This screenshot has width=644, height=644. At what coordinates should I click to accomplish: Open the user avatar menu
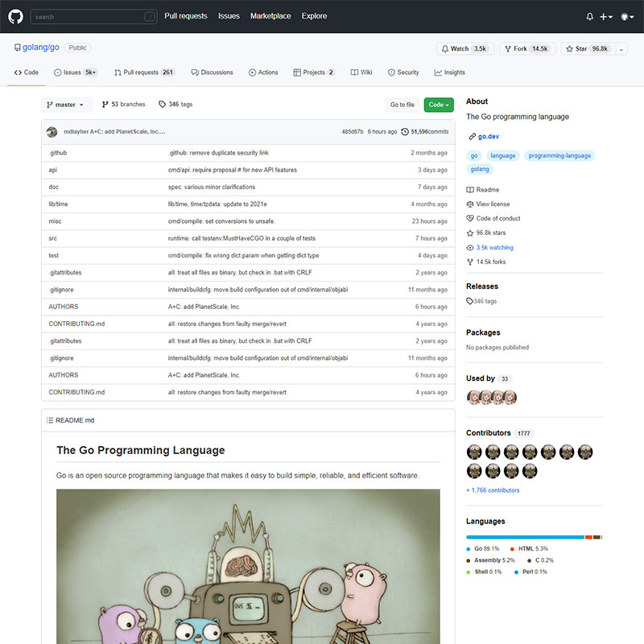pyautogui.click(x=627, y=16)
